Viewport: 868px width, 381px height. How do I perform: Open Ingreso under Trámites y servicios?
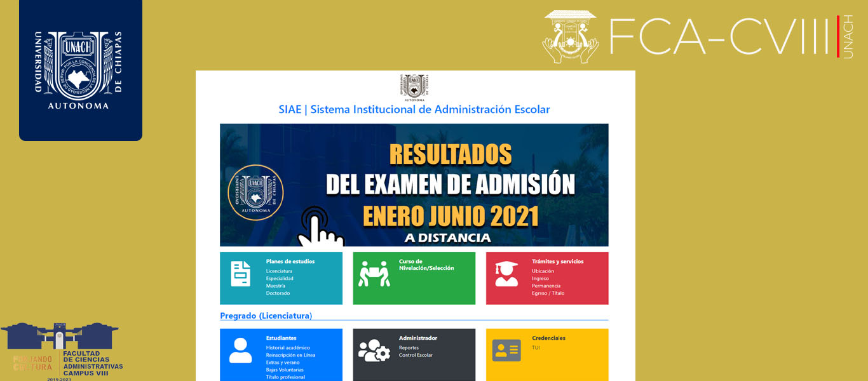click(x=540, y=278)
